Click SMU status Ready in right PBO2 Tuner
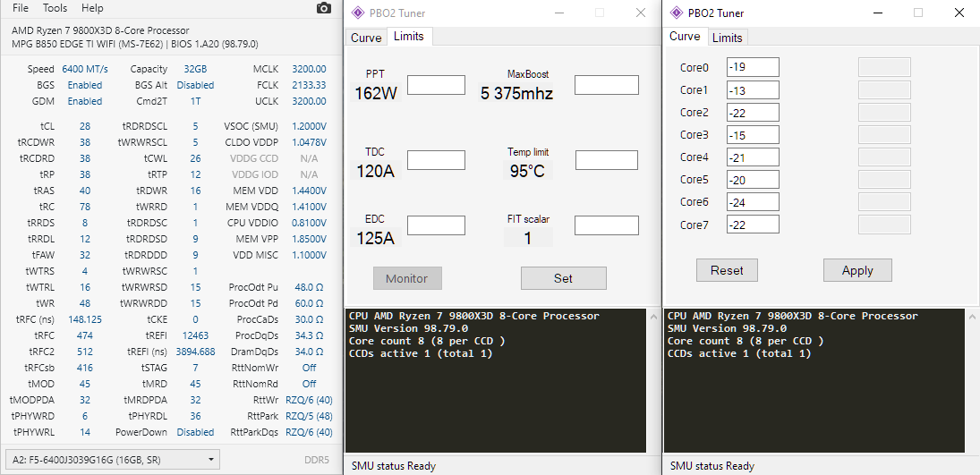This screenshot has width=980, height=475. click(712, 466)
